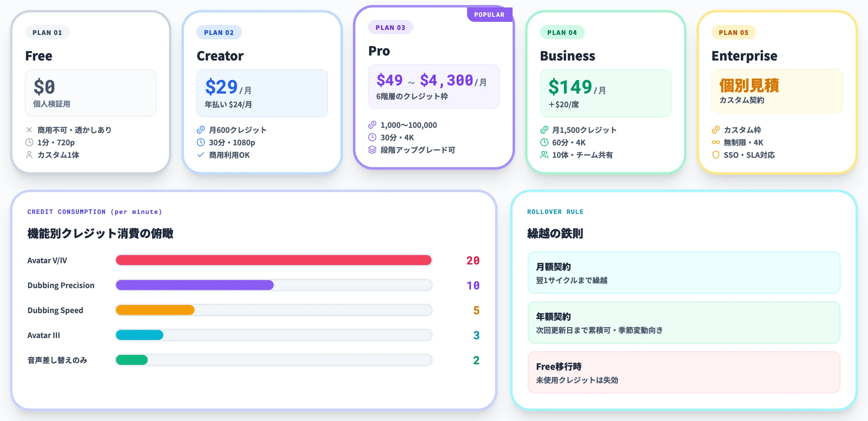This screenshot has width=868, height=421.
Task: Click the Avatar III row label
Action: click(x=44, y=335)
